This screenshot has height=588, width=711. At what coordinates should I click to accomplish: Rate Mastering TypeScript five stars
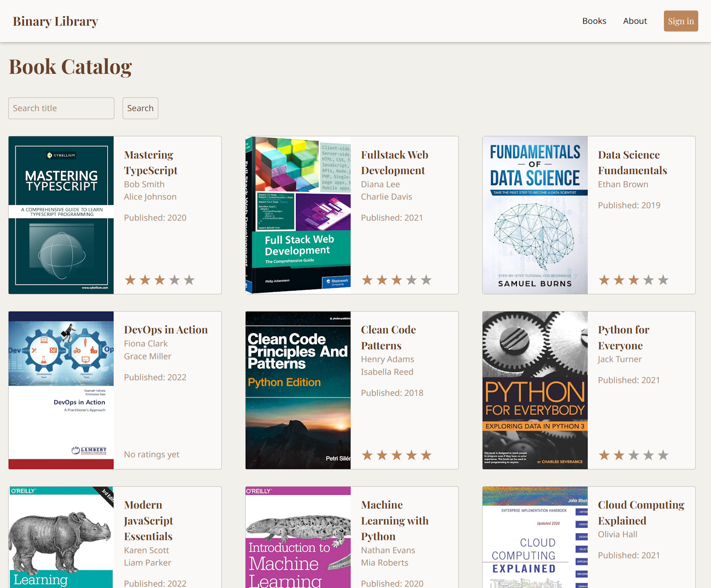coord(189,280)
